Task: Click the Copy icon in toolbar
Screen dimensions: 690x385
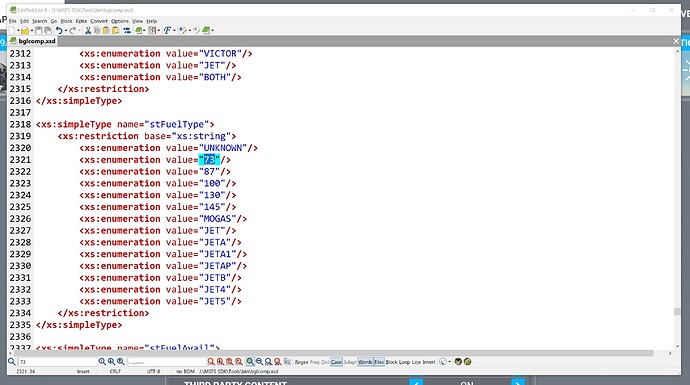Action: click(x=97, y=30)
